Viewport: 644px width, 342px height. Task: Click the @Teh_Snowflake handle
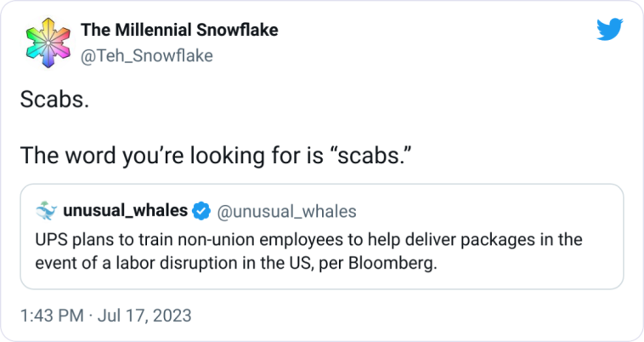click(147, 56)
